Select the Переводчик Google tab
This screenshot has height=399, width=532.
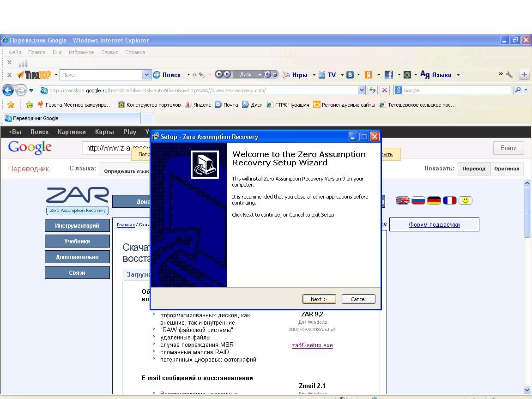point(71,118)
